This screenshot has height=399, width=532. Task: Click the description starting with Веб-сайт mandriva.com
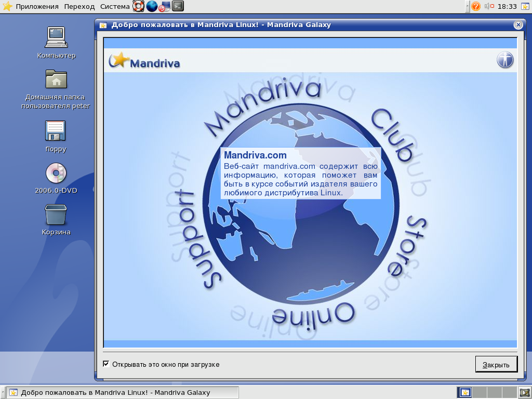pos(301,179)
